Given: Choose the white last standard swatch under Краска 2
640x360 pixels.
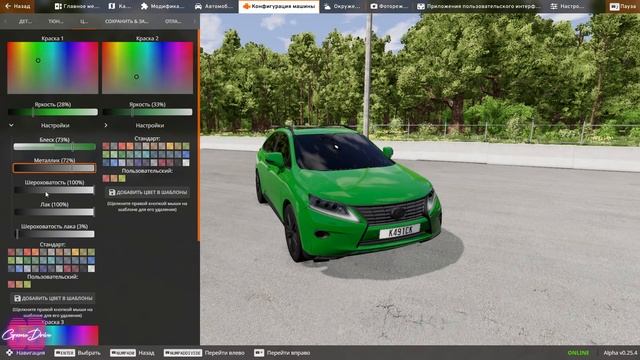Looking at the screenshot, I should 186,163.
